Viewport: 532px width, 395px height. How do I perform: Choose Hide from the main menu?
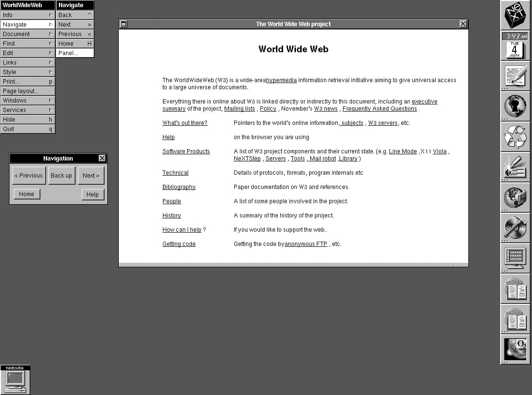click(28, 119)
